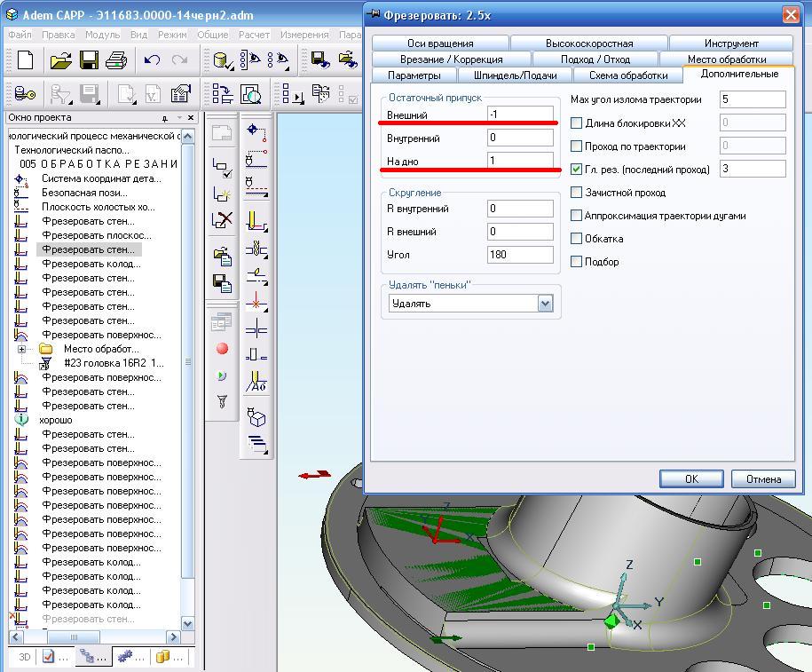Switch to the Шпиндель/Подачи tab

pos(516,75)
